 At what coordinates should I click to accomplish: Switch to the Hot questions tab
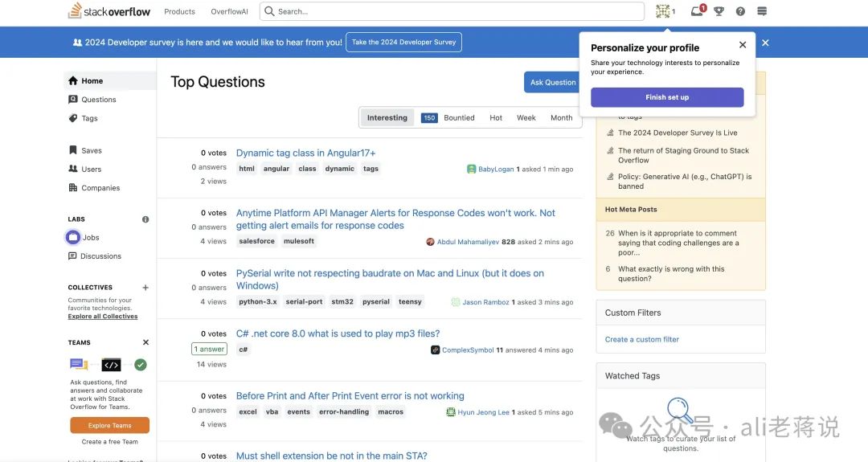pos(496,118)
